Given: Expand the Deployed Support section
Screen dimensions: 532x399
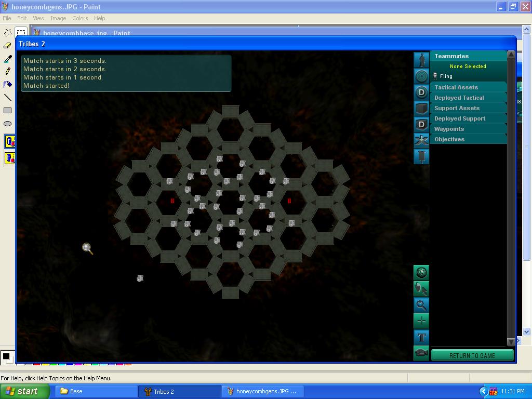Looking at the screenshot, I should click(468, 118).
